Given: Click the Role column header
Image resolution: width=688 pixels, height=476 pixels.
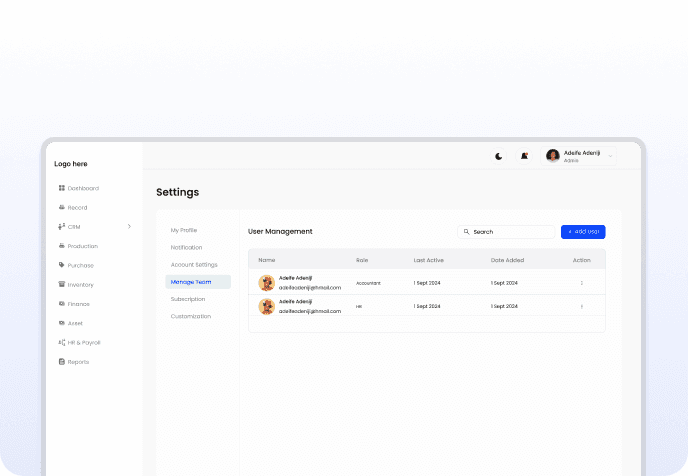Looking at the screenshot, I should click(x=362, y=260).
